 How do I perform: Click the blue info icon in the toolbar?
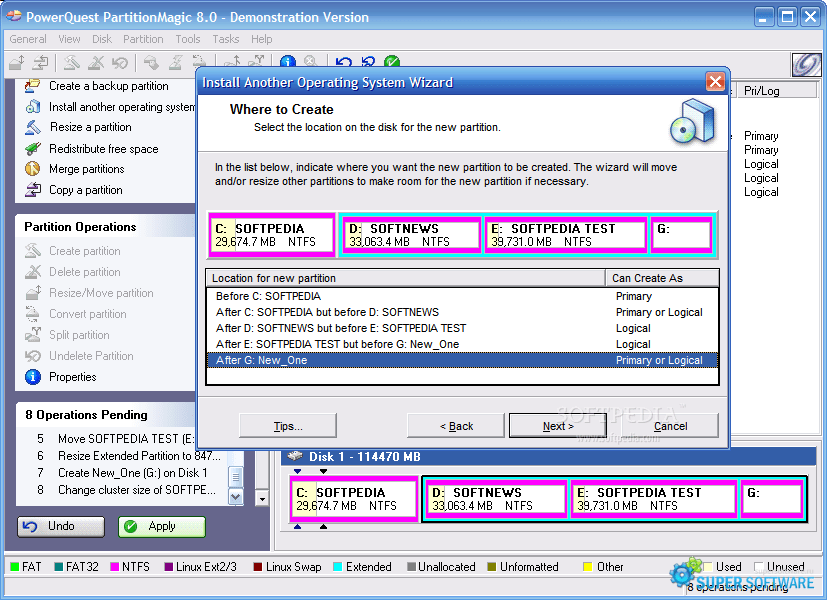pyautogui.click(x=288, y=63)
